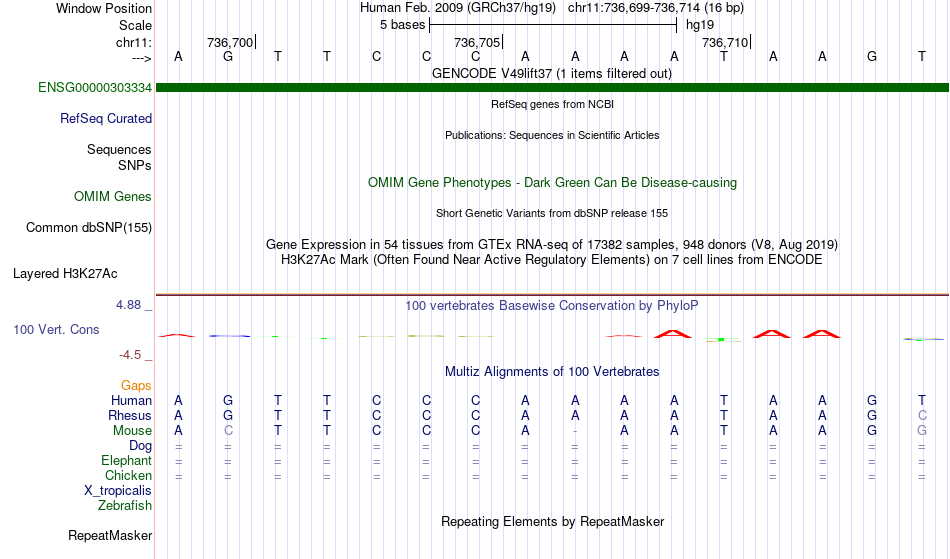Select the Dog species row label
The image size is (950, 559).
point(140,446)
